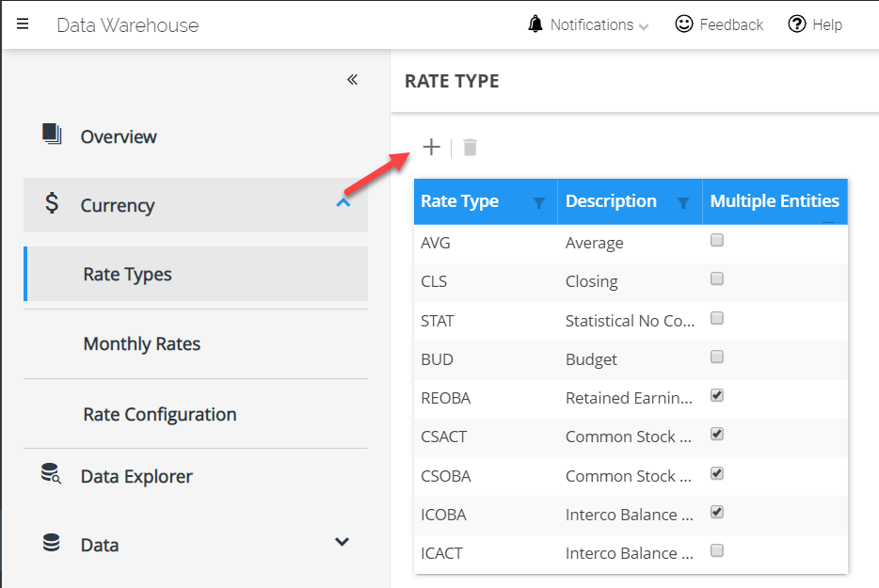
Task: Click the trash delete icon
Action: pos(471,147)
